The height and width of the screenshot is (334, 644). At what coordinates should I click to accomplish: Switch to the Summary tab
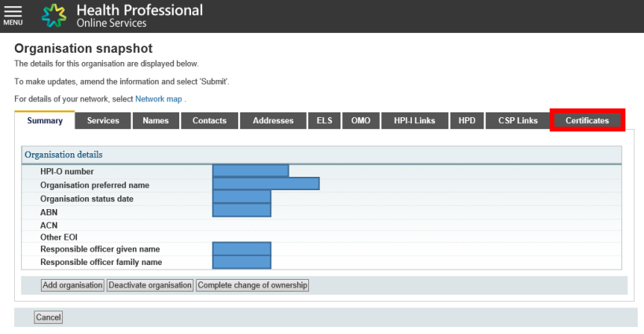[45, 120]
